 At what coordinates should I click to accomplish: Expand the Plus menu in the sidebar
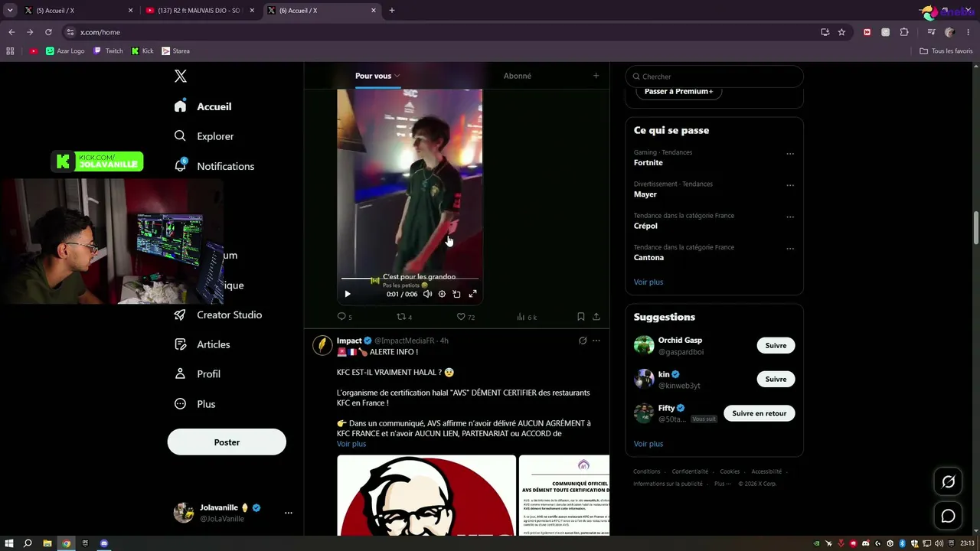point(194,404)
